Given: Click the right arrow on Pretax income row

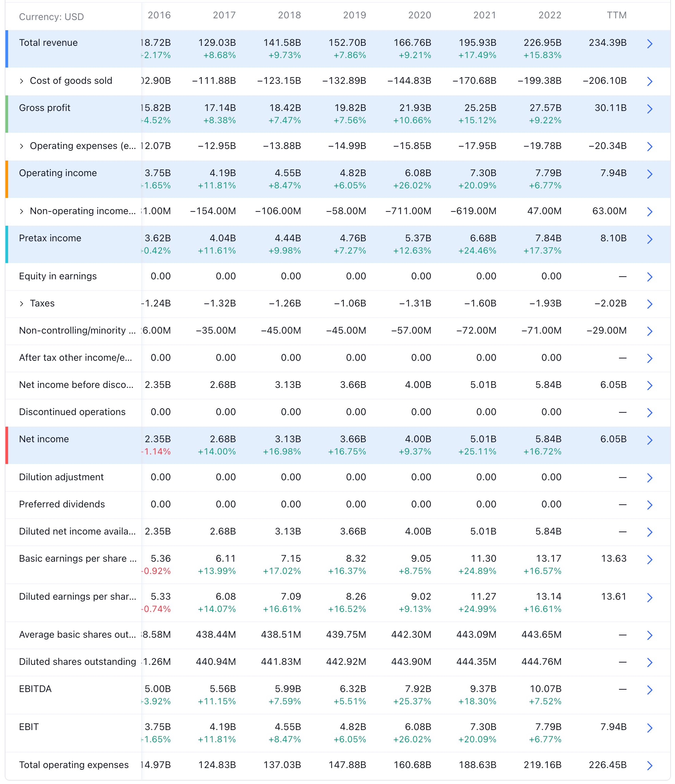Looking at the screenshot, I should coord(649,239).
